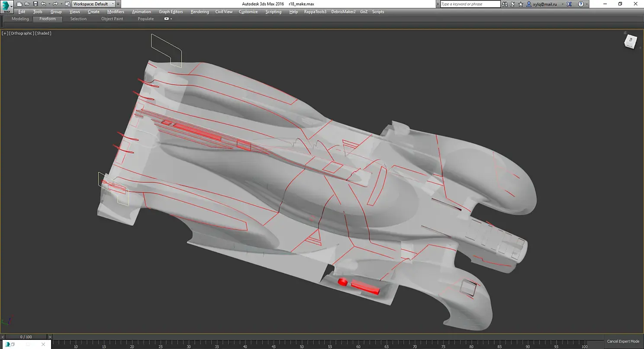Image resolution: width=644 pixels, height=349 pixels.
Task: Undo the last action
Action: 43,4
